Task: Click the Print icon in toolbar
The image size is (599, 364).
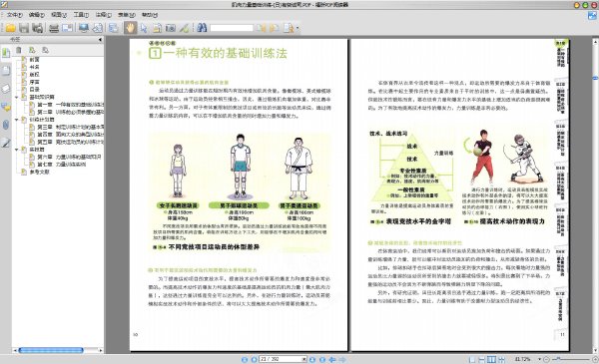Action: pyautogui.click(x=54, y=28)
